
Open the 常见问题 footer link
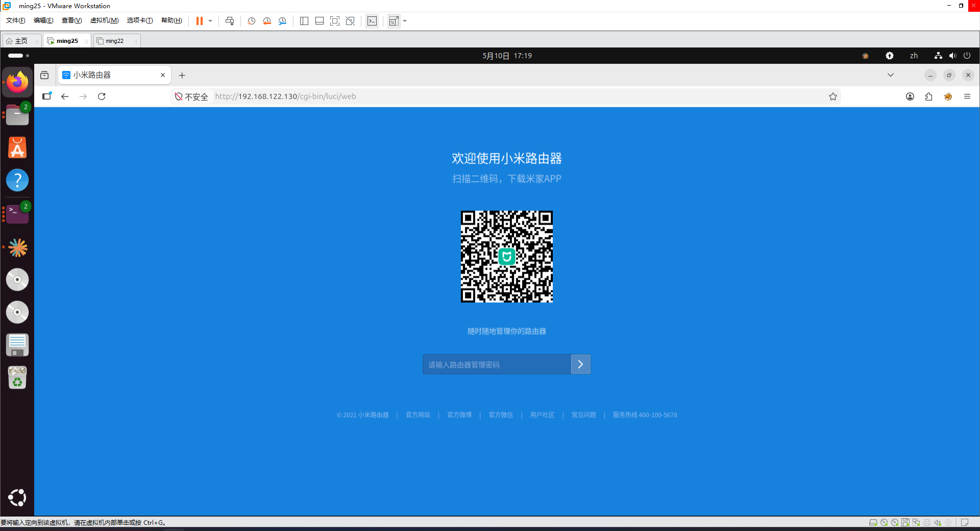click(584, 415)
